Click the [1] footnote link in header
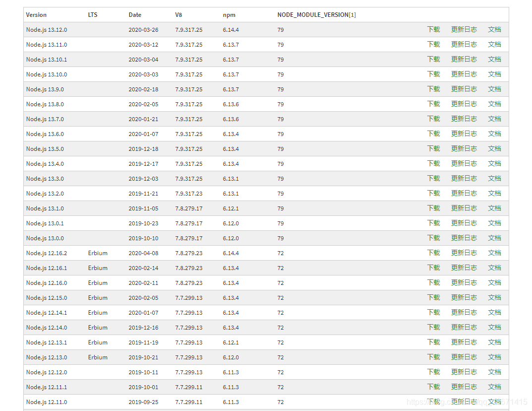The image size is (532, 411). 352,15
